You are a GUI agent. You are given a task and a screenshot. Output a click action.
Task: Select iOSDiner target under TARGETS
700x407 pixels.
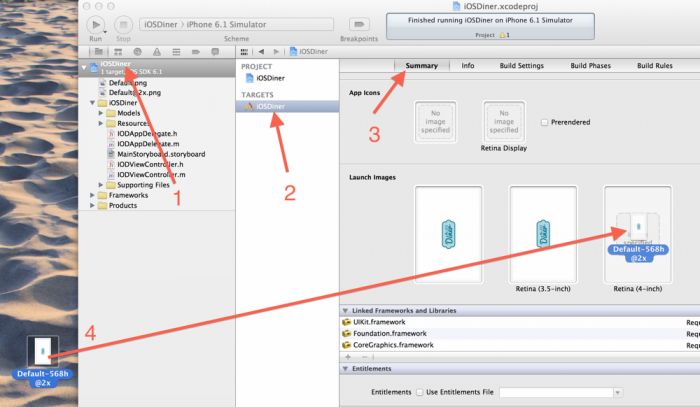click(x=288, y=106)
